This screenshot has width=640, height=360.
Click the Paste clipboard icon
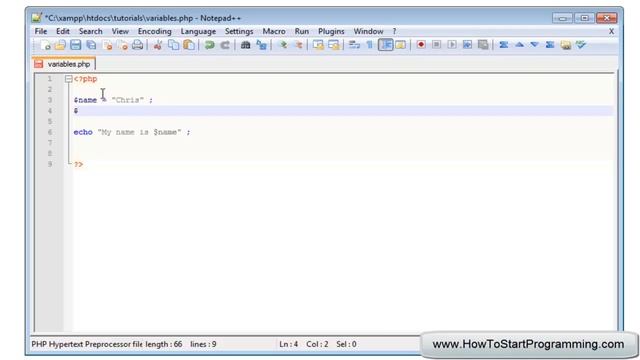pos(189,45)
